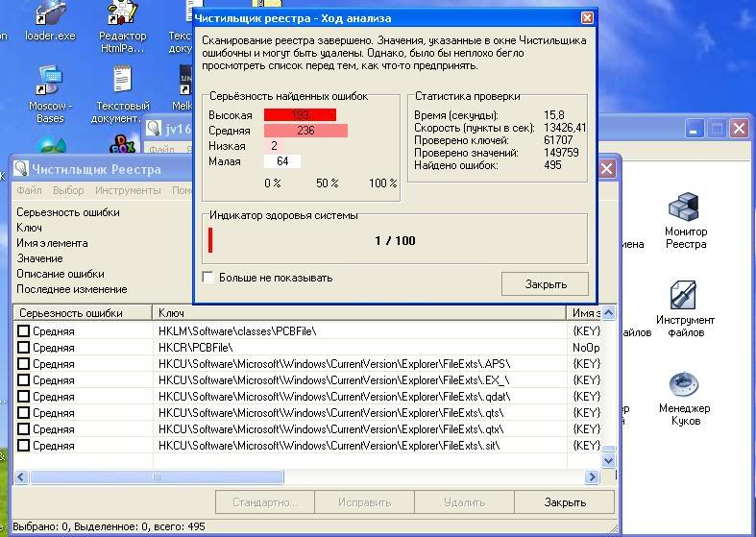Click the Высокая severity red bar

pyautogui.click(x=300, y=114)
